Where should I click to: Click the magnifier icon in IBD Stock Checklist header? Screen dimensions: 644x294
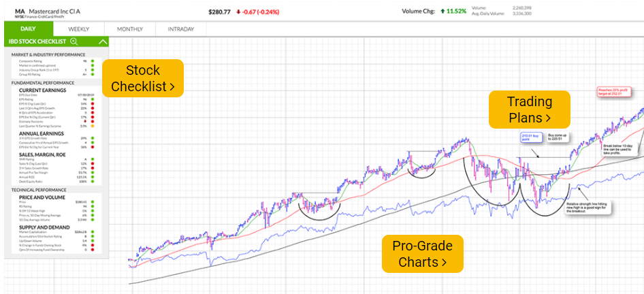coord(74,42)
